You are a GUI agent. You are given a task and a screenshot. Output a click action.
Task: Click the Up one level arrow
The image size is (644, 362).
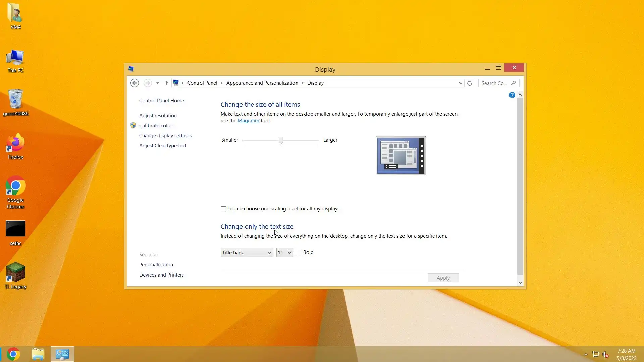point(166,83)
